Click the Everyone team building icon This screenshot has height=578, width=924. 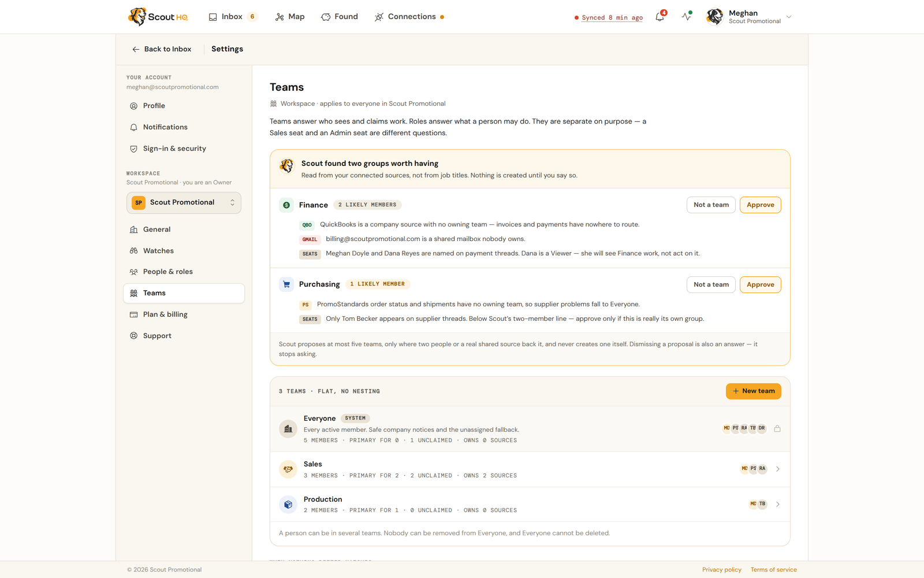[x=288, y=429]
